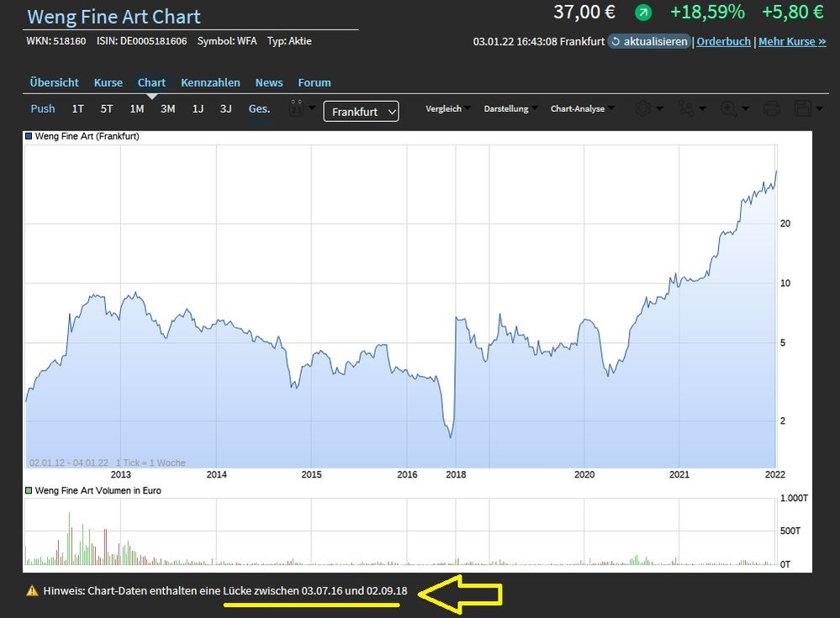The image size is (840, 618).
Task: Click the blue Weng Fine Art legend swatch
Action: (x=29, y=136)
